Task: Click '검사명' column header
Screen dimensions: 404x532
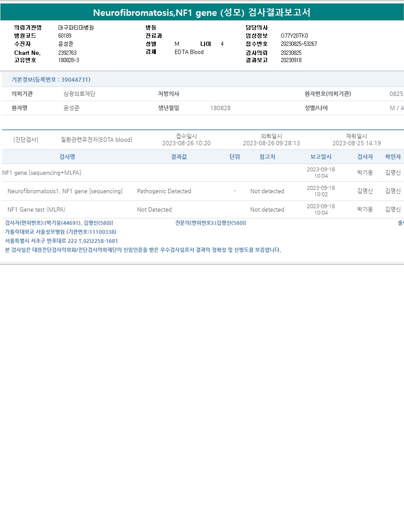Action: click(67, 157)
